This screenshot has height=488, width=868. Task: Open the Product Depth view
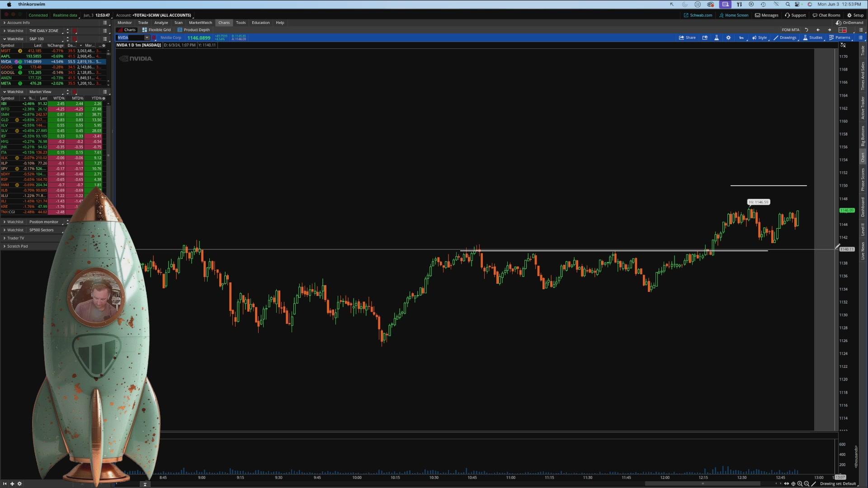coord(193,30)
